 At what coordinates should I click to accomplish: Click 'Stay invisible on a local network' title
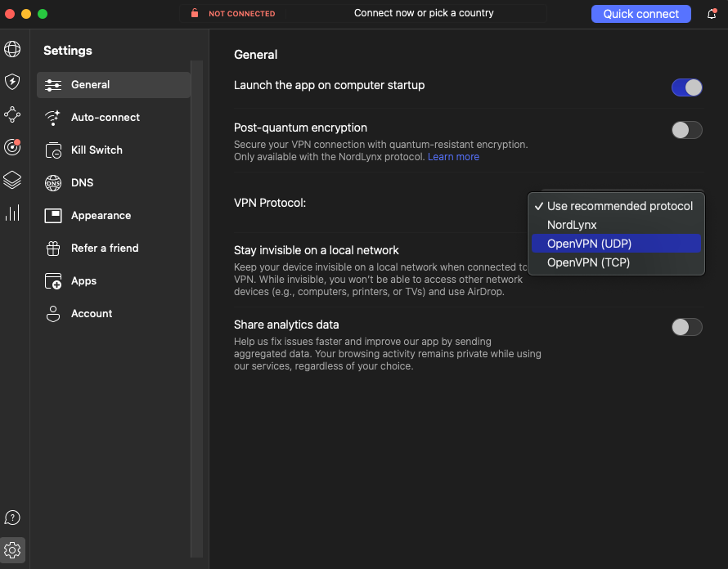pyautogui.click(x=317, y=250)
